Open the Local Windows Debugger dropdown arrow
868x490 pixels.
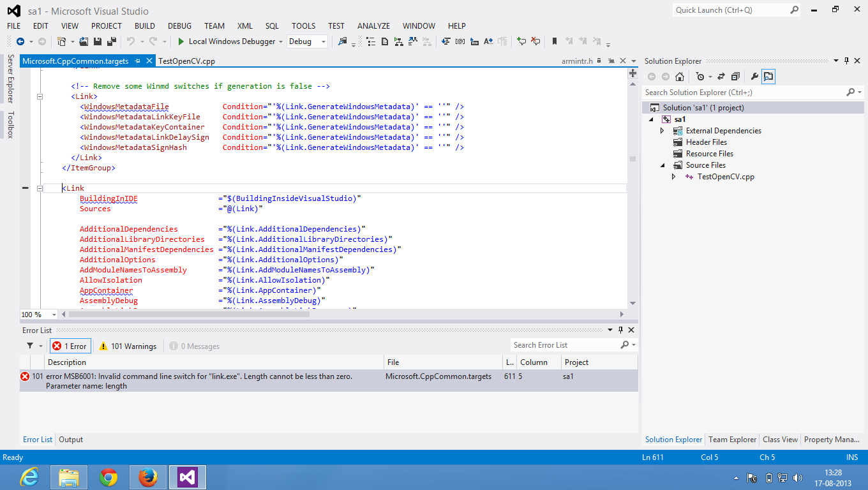coord(280,41)
